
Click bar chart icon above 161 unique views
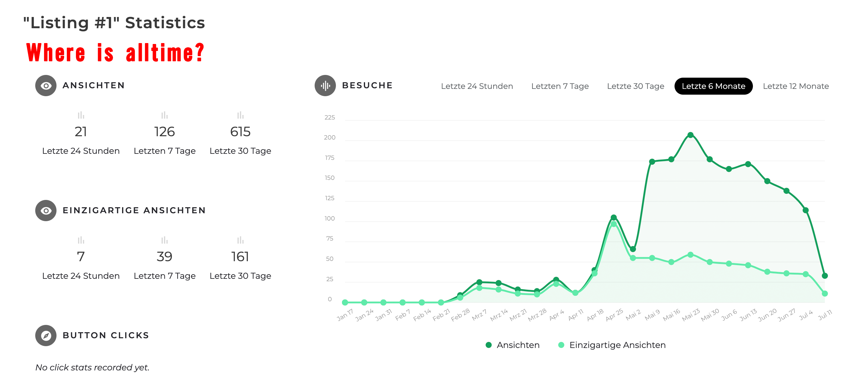tap(240, 240)
